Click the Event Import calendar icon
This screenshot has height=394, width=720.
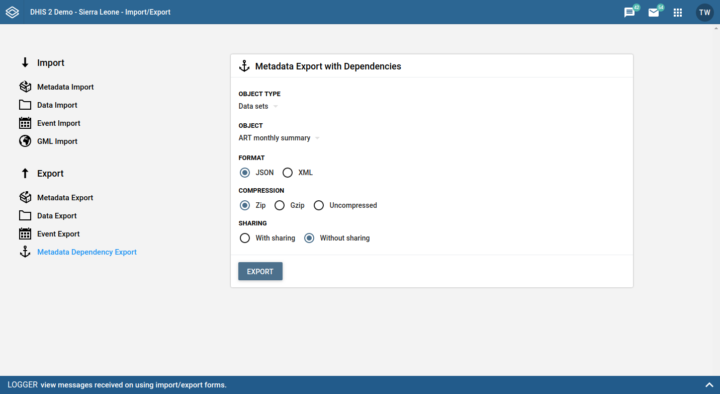(25, 123)
